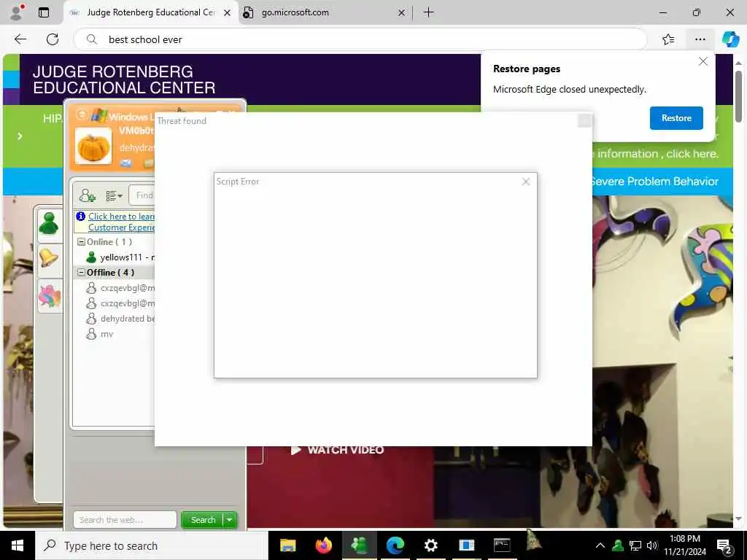Close the Script Error dialog
The height and width of the screenshot is (560, 747).
pos(526,182)
